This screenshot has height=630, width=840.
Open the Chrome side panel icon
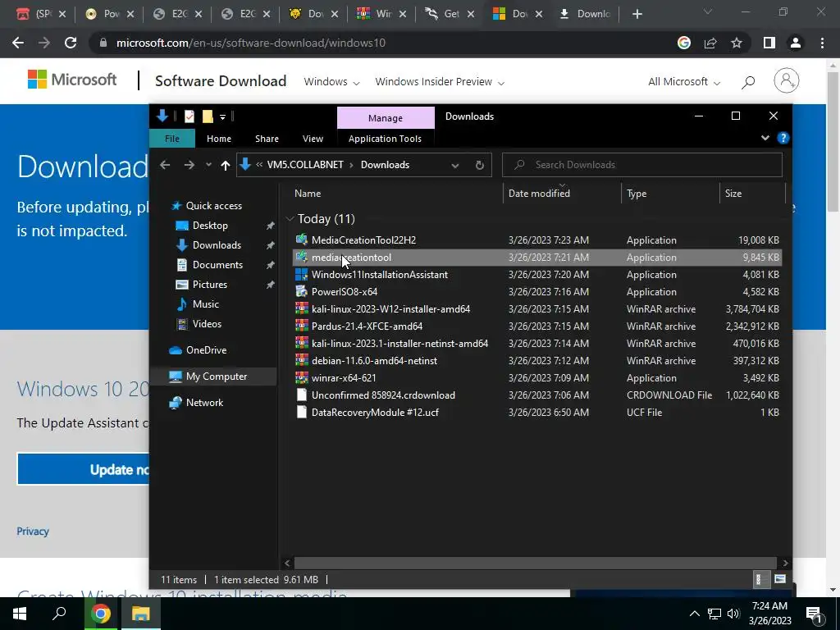point(769,43)
